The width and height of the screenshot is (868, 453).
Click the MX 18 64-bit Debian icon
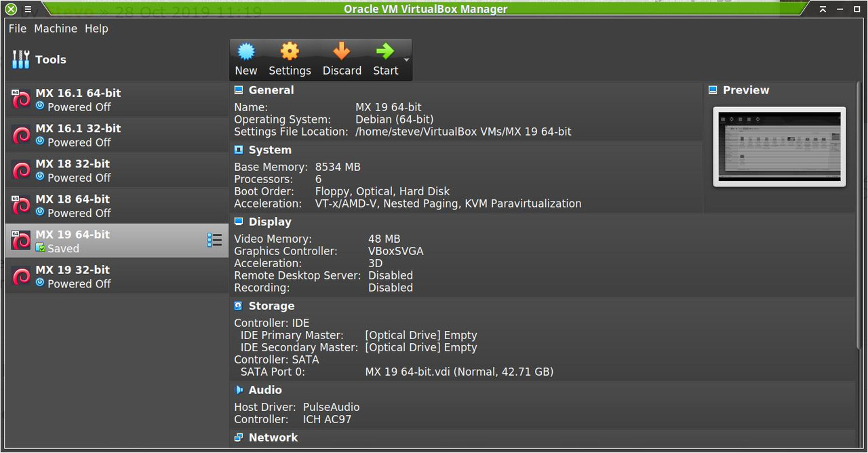click(21, 205)
